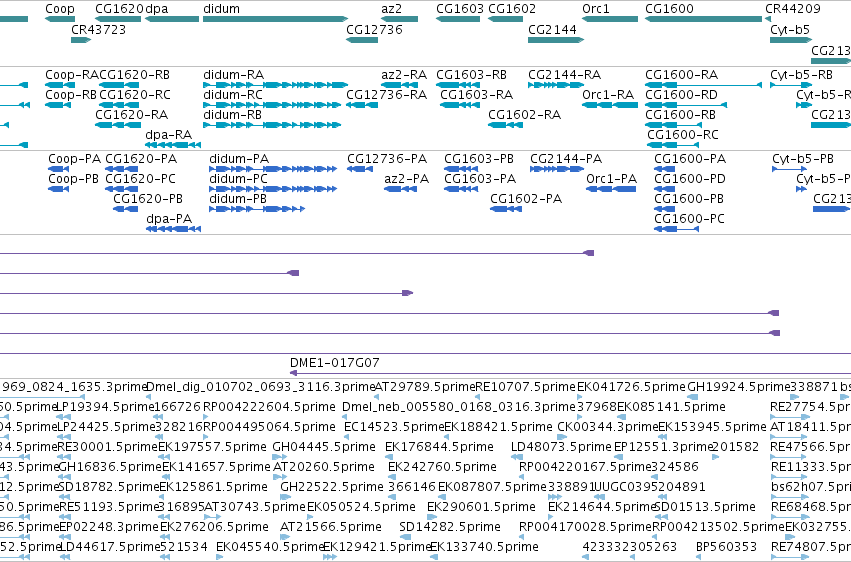Select the Orc1-PA protein label
Screen dimensions: 851x562
click(x=611, y=179)
